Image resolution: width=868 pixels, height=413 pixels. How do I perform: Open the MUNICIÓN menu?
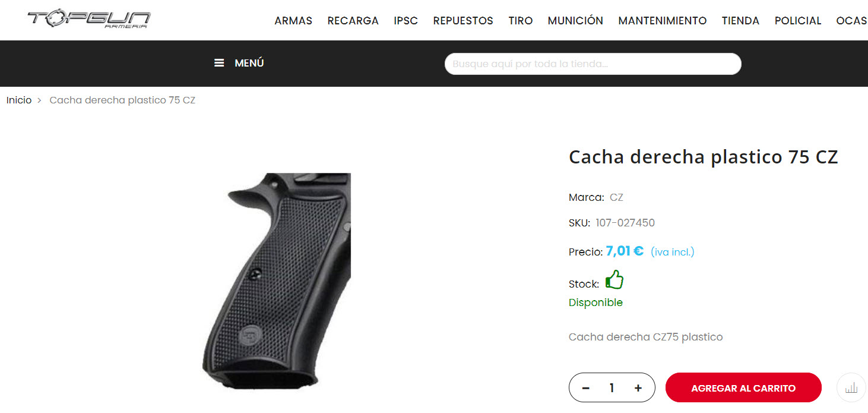(x=575, y=21)
